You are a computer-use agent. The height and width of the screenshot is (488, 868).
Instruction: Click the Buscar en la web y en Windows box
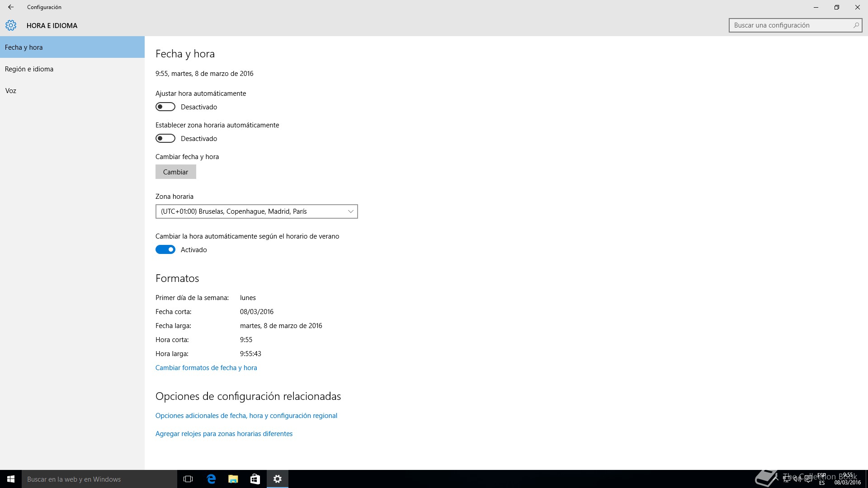[x=99, y=479]
